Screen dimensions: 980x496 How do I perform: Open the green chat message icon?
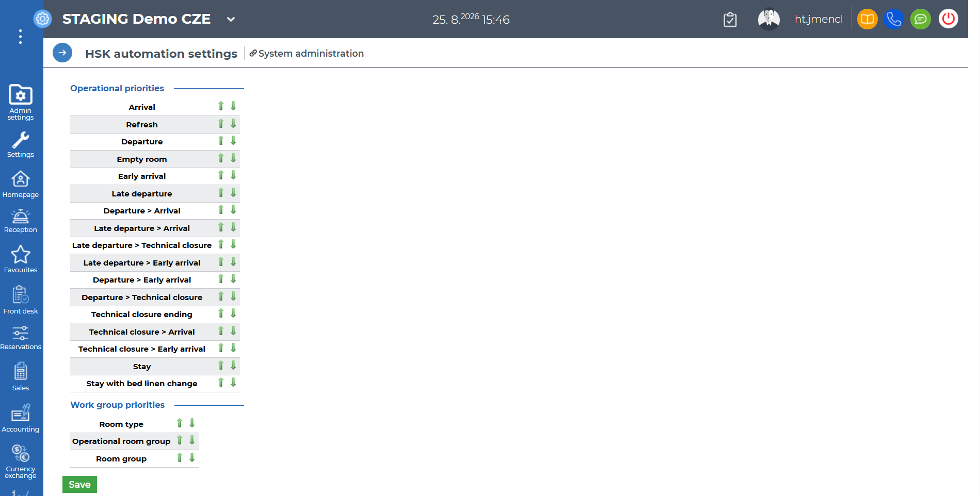point(921,20)
